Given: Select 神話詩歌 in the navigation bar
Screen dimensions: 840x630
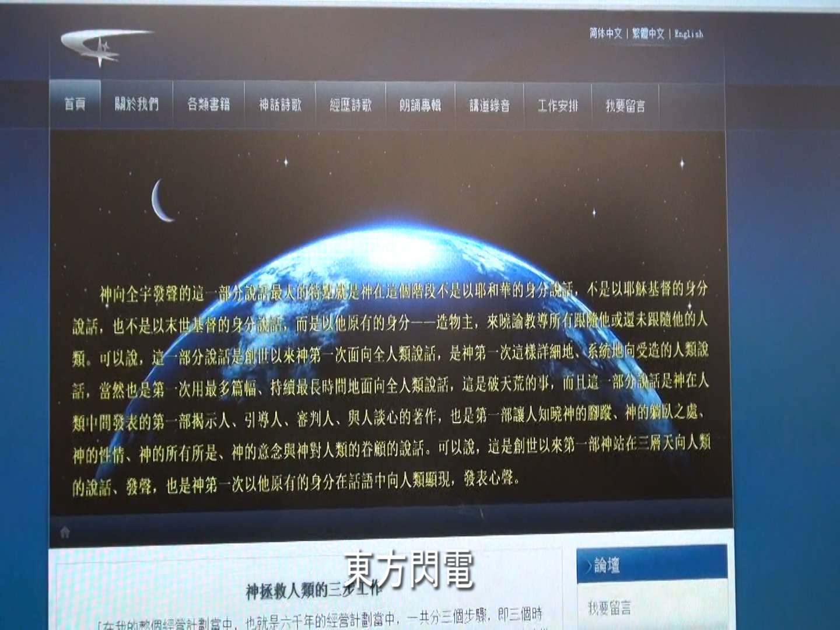Looking at the screenshot, I should pos(280,105).
